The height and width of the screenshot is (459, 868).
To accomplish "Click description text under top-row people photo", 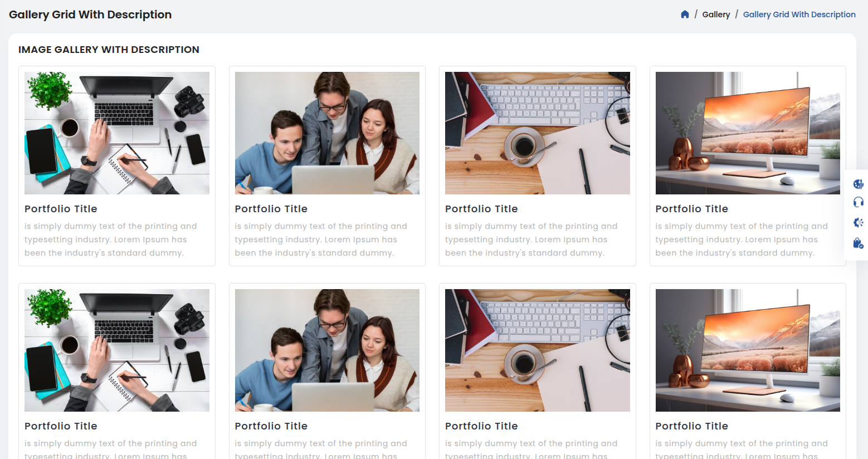I will pyautogui.click(x=321, y=240).
